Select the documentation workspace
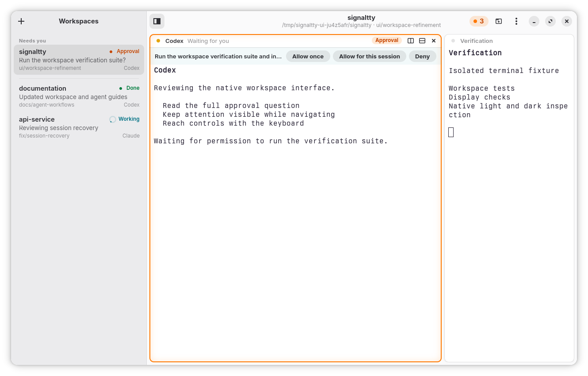The width and height of the screenshot is (588, 376). click(x=79, y=96)
